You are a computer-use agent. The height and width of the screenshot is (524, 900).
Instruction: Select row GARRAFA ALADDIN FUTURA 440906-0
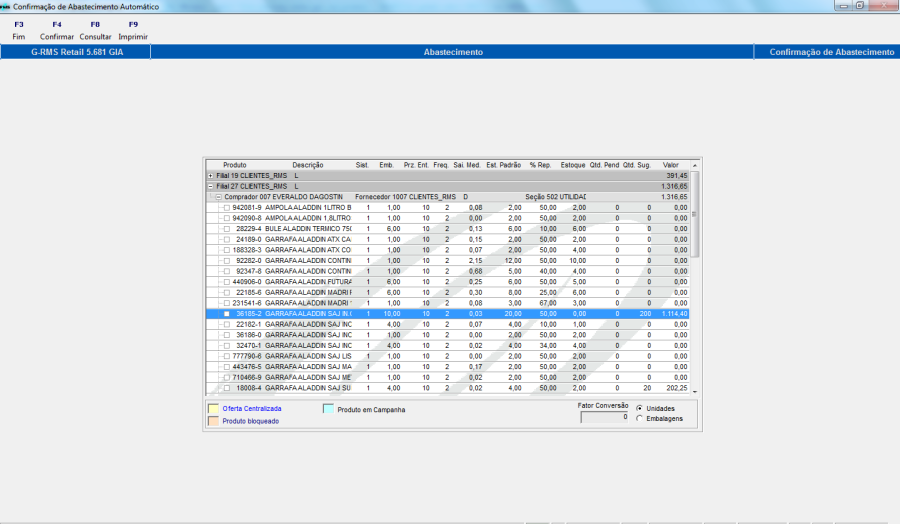(448, 282)
